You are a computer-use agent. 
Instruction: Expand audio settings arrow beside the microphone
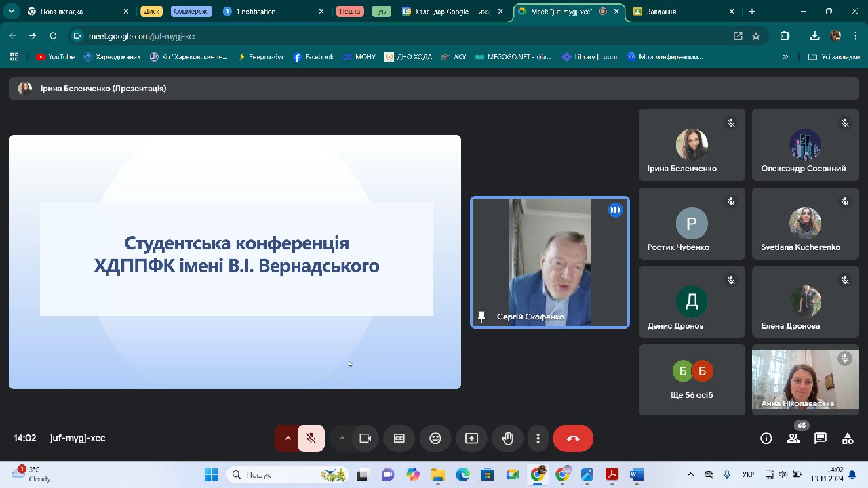288,439
